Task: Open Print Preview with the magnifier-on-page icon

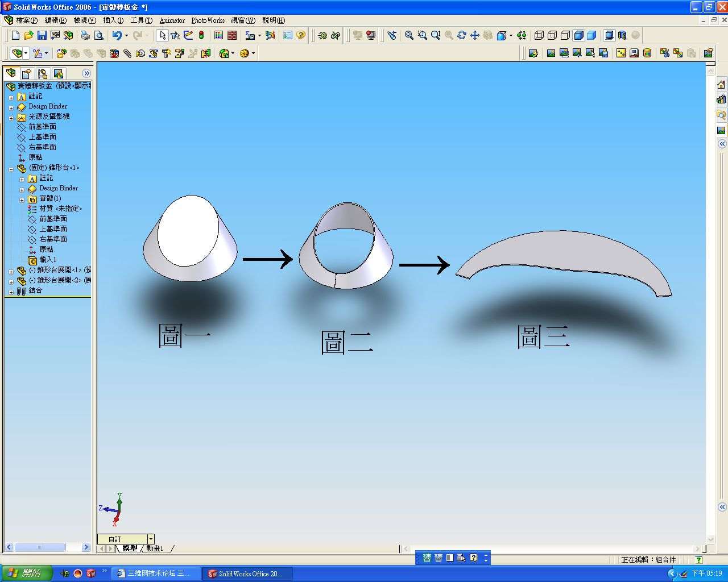Action: [98, 35]
